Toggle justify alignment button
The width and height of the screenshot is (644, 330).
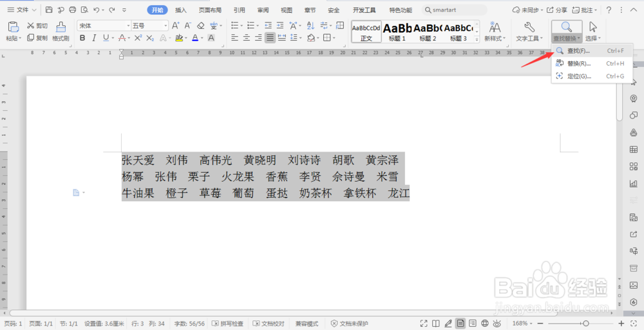270,38
